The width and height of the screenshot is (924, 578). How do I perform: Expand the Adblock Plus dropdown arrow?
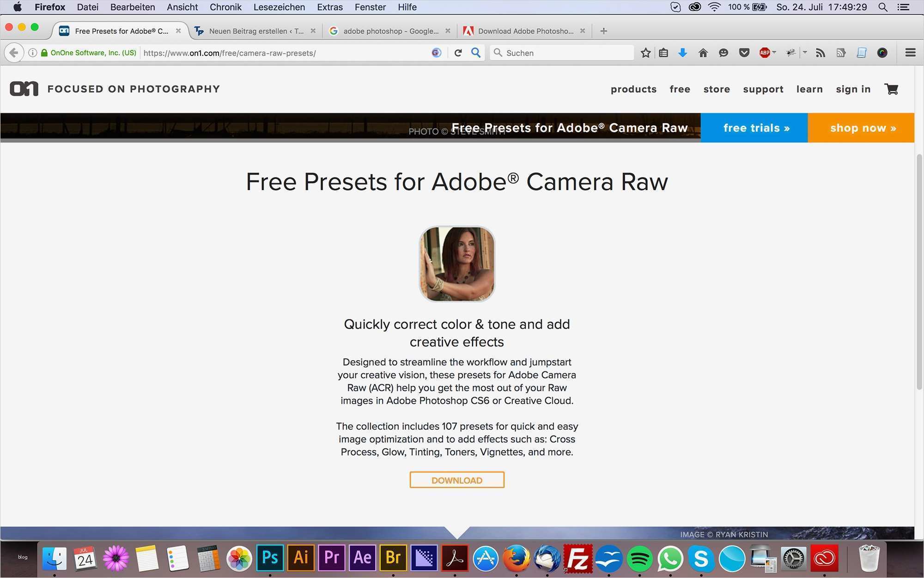point(774,52)
